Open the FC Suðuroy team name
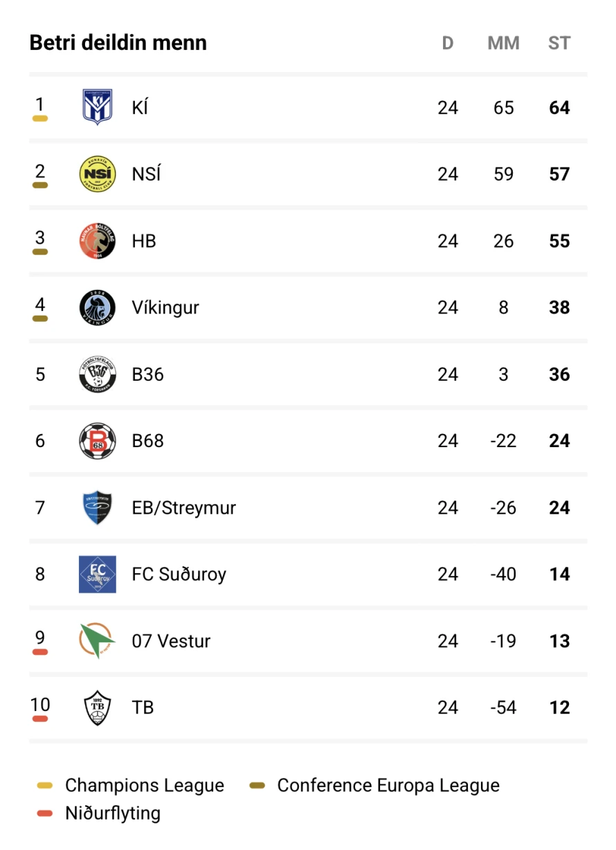Image resolution: width=616 pixels, height=850 pixels. (x=179, y=575)
